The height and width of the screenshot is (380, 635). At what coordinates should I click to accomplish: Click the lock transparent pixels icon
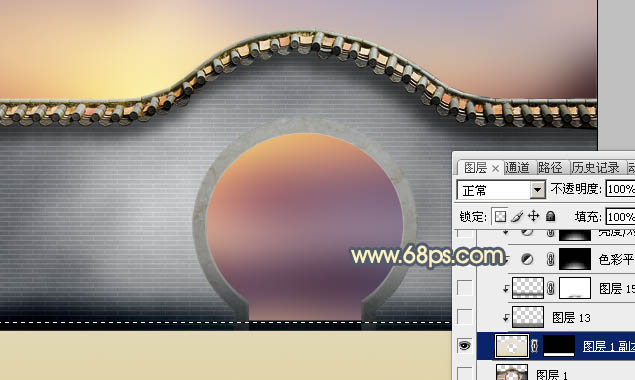(500, 216)
